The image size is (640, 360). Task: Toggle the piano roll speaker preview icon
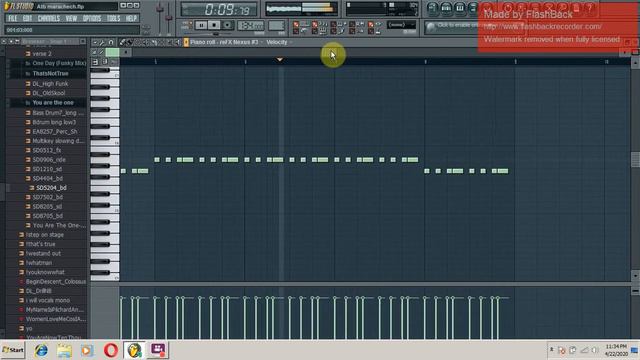(178, 42)
